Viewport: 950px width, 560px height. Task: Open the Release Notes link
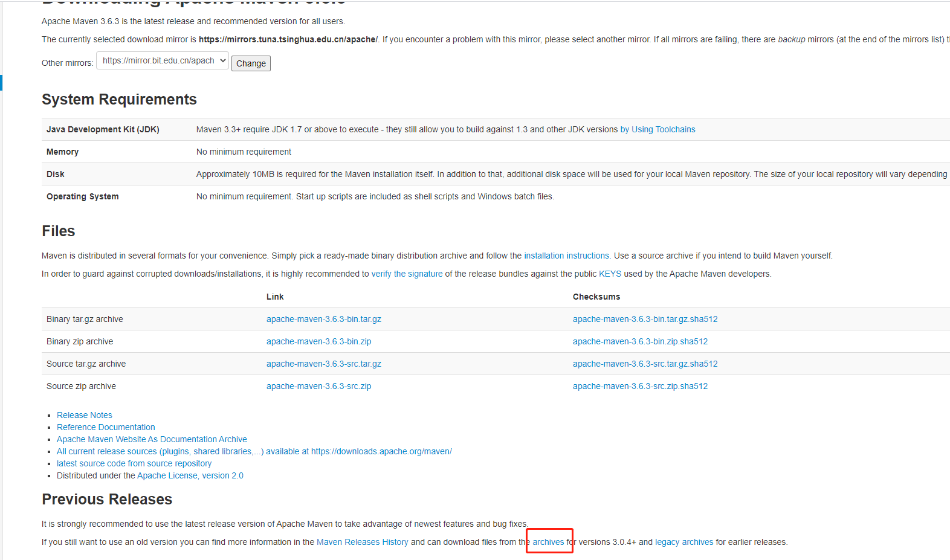85,415
